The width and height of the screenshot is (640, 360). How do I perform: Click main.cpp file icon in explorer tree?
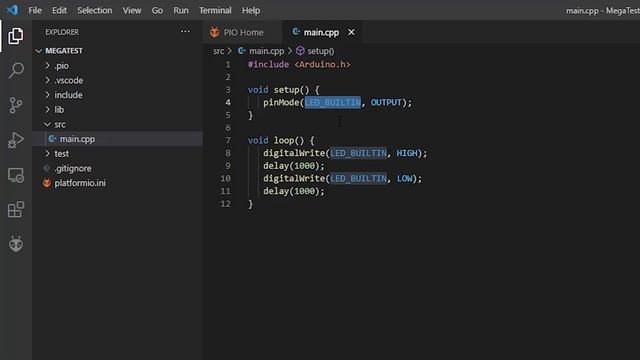(52, 139)
